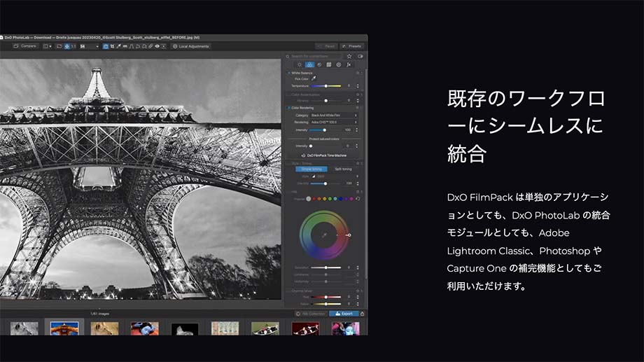Select the orange HSL channel swatch
Screen dimensions: 644x362
tap(319, 199)
